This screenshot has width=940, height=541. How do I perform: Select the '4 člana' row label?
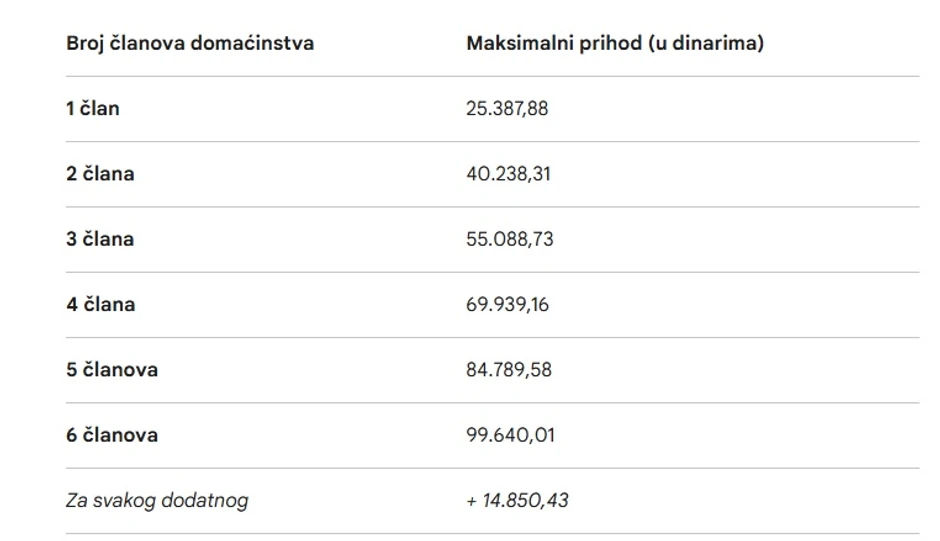(100, 305)
